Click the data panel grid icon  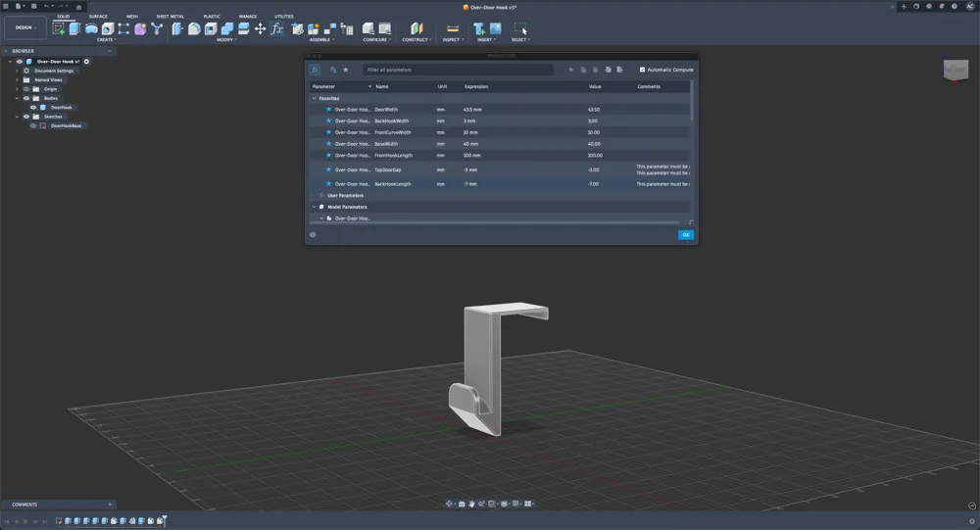pos(6,6)
